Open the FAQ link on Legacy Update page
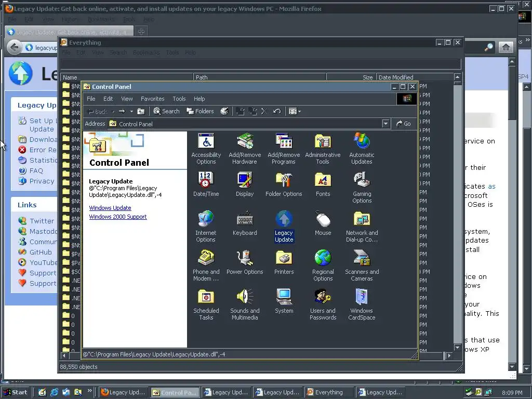Screen dimensions: 532x399 (x=36, y=170)
